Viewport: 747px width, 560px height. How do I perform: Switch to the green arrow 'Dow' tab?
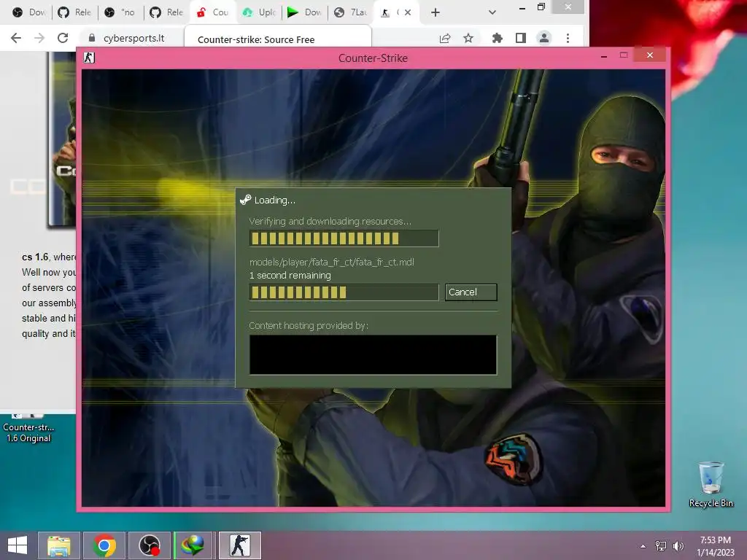click(x=304, y=12)
